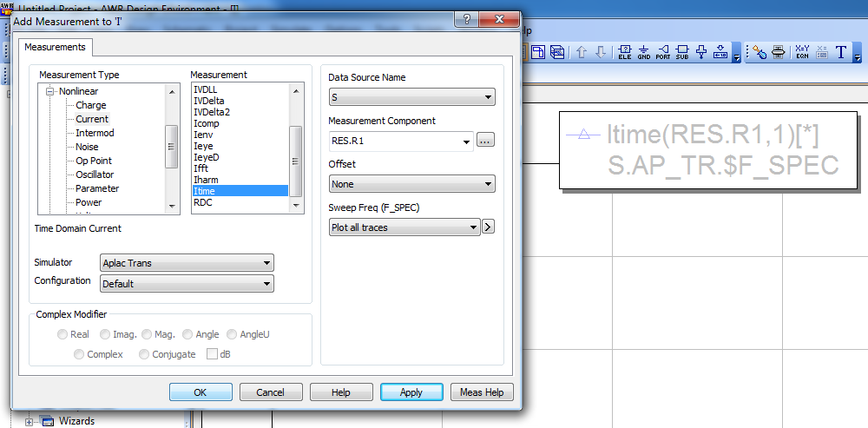This screenshot has height=428, width=868.
Task: Select the AngleU complex modifier
Action: click(x=232, y=334)
